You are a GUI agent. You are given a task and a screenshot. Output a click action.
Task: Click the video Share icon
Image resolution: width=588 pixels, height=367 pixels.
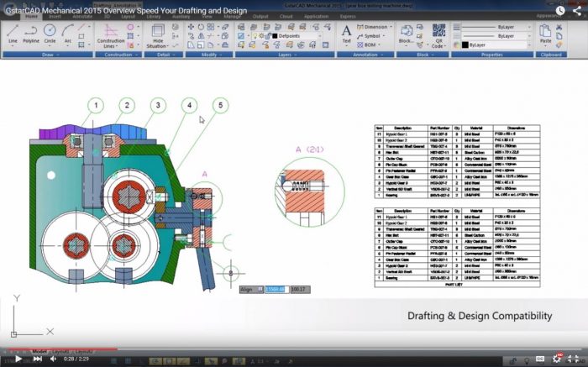click(x=577, y=10)
